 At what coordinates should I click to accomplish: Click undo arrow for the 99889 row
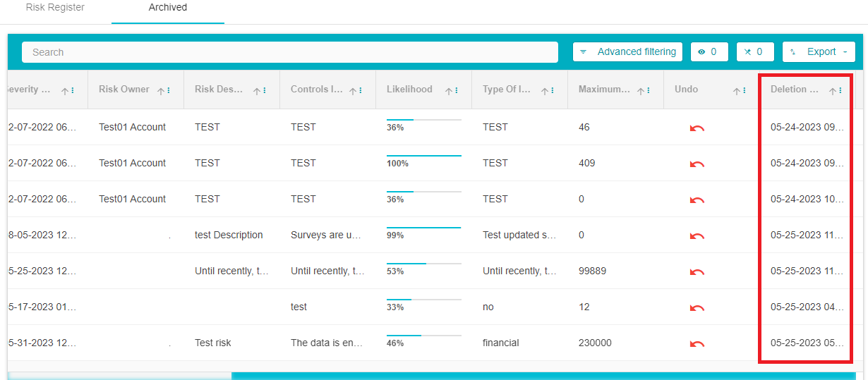click(697, 271)
